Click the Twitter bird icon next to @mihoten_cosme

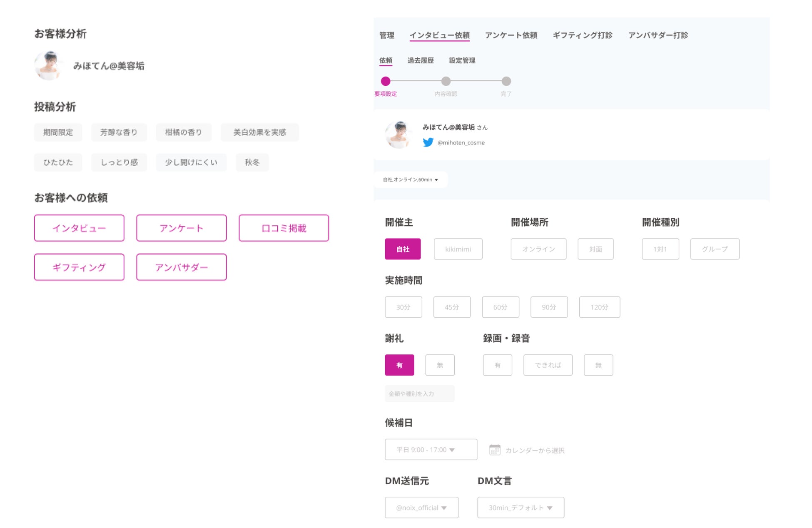(x=428, y=142)
